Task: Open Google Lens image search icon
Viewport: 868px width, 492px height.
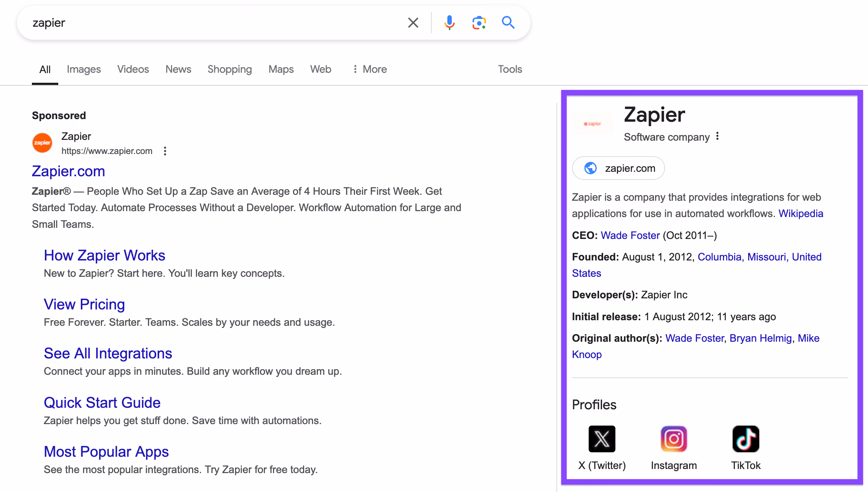Action: point(479,23)
